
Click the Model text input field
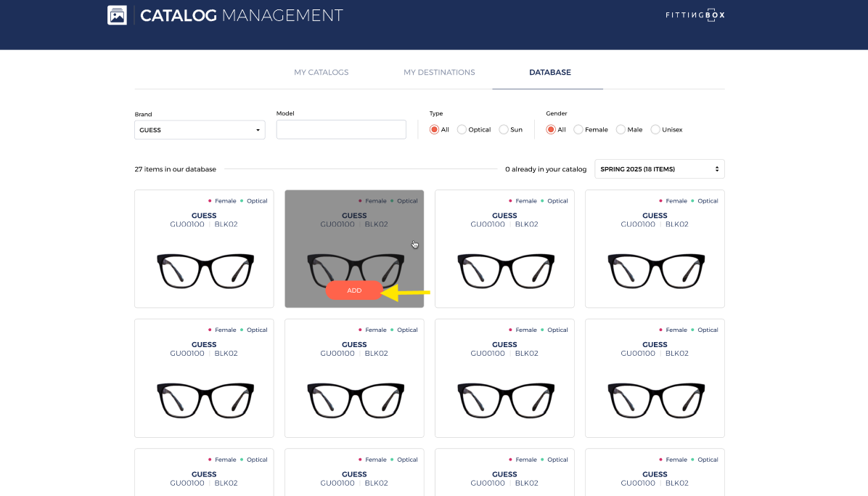[x=340, y=129]
